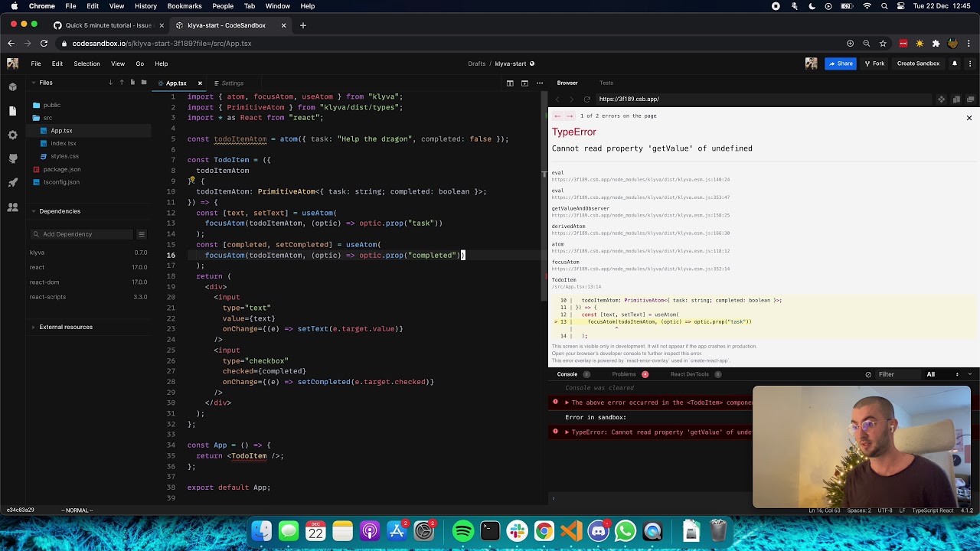The width and height of the screenshot is (980, 551).
Task: Expand the 'The above error occurred' console entry
Action: [567, 403]
